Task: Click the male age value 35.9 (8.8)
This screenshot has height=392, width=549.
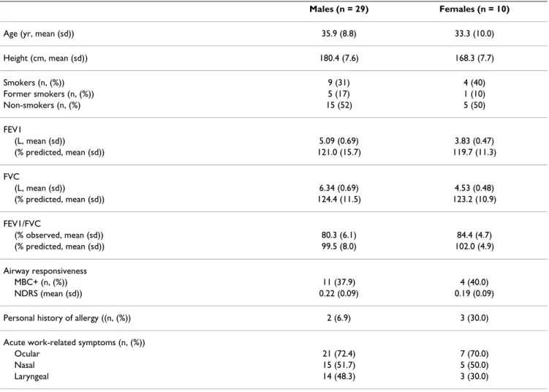Action: pos(338,34)
